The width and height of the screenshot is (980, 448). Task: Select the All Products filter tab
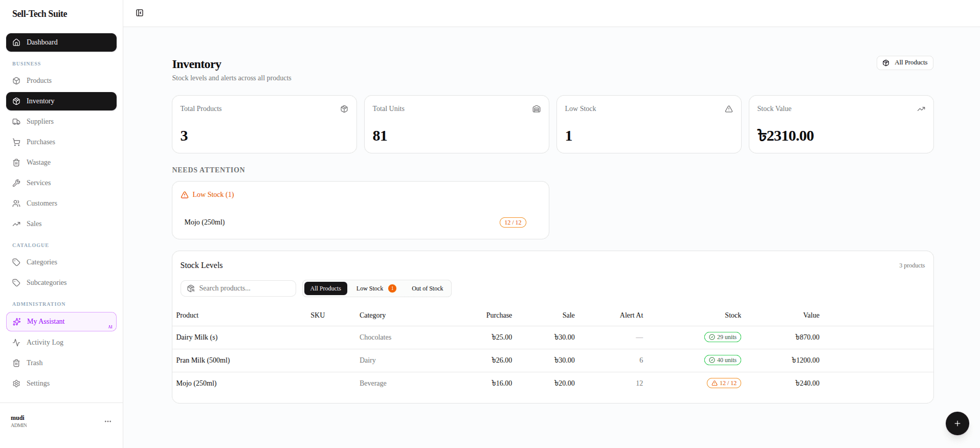point(326,288)
